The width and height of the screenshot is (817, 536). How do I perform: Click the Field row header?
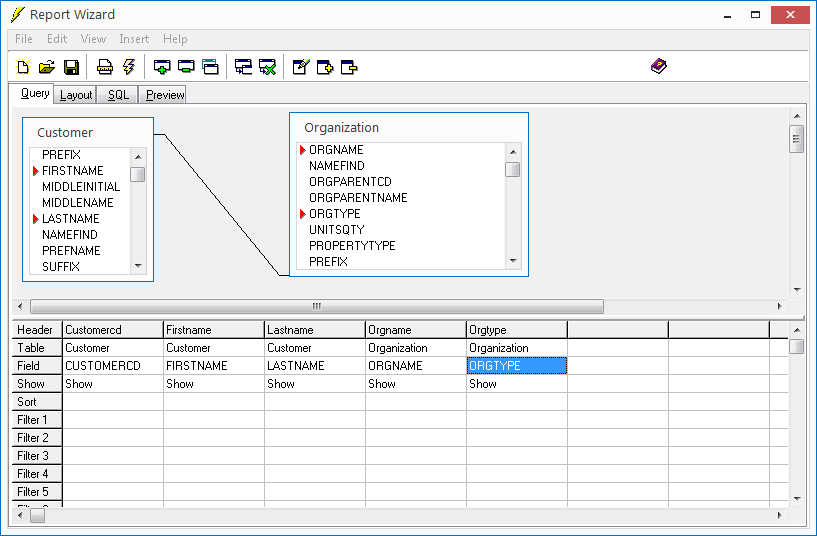(x=36, y=366)
